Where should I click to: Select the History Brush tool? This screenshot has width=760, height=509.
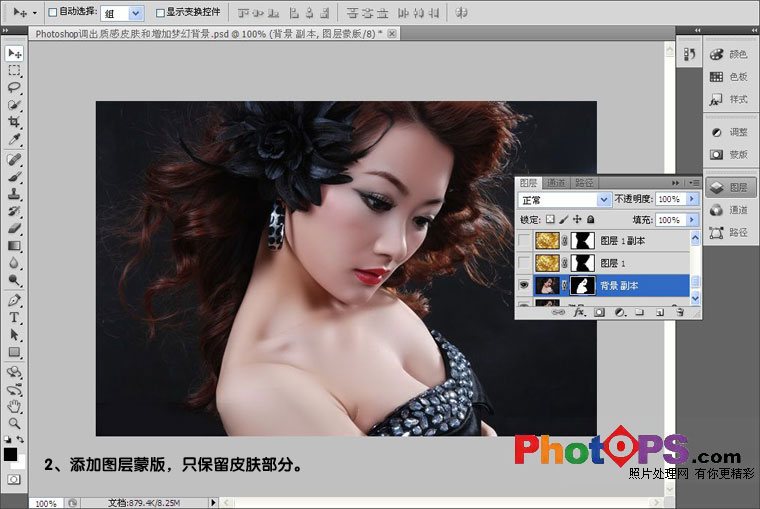pos(15,211)
